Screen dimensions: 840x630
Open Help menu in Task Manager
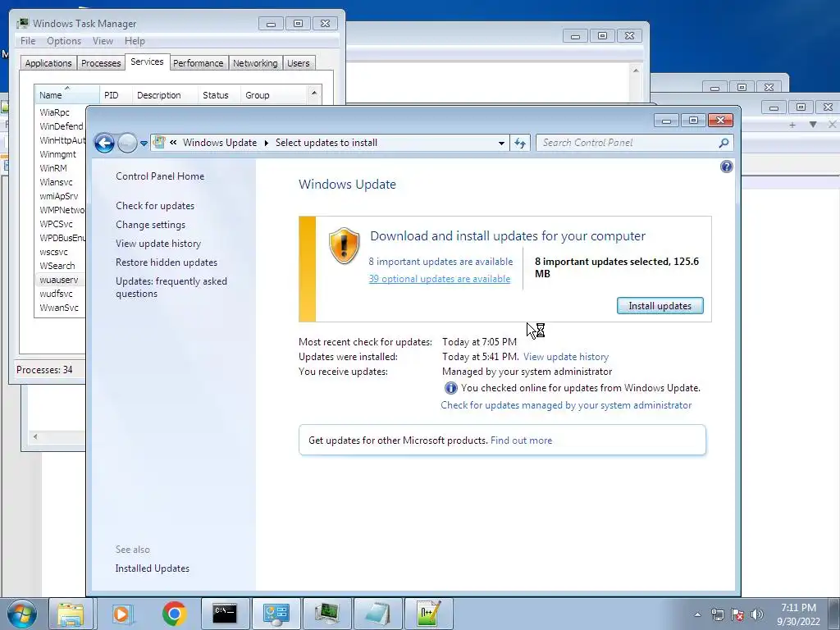[135, 41]
